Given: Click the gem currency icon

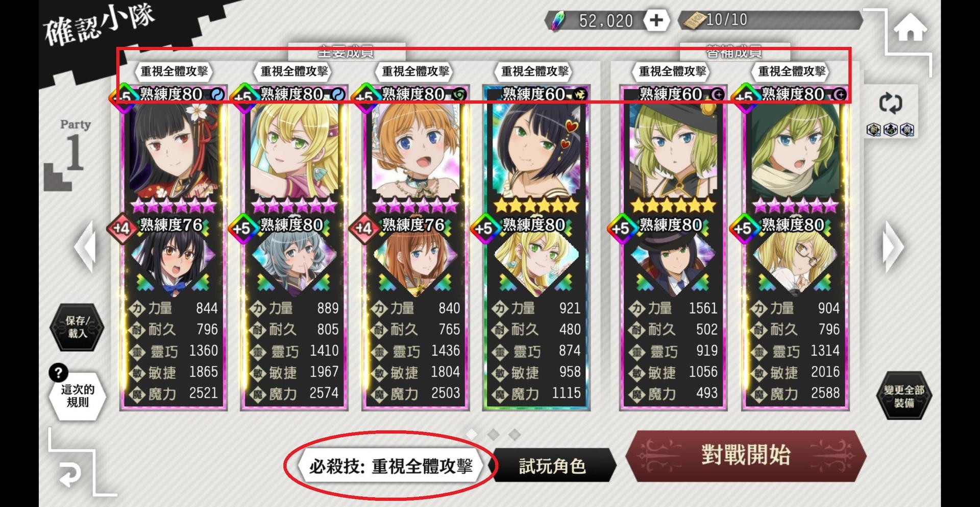Looking at the screenshot, I should 557,21.
